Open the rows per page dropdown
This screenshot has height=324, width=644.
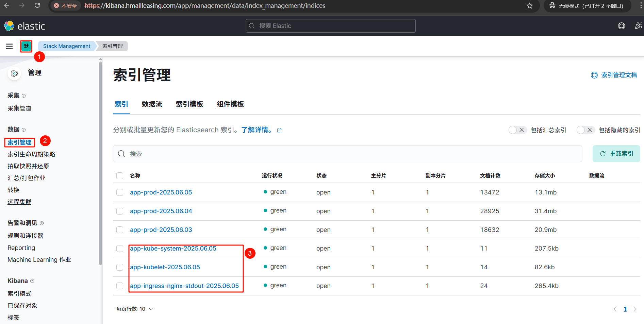pyautogui.click(x=135, y=309)
